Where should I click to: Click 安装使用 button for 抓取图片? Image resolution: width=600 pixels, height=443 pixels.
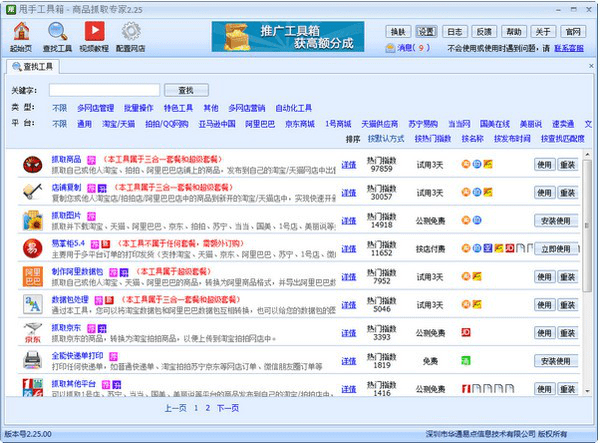[556, 221]
